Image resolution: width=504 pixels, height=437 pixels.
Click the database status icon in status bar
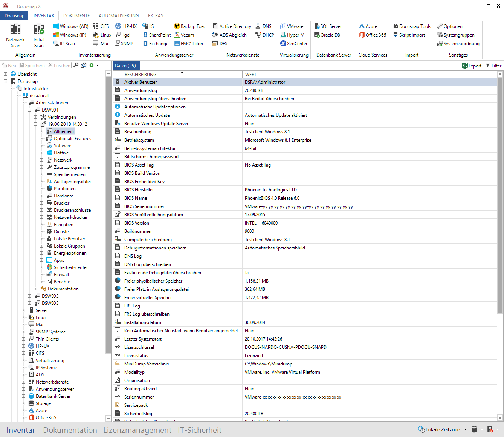(475, 429)
